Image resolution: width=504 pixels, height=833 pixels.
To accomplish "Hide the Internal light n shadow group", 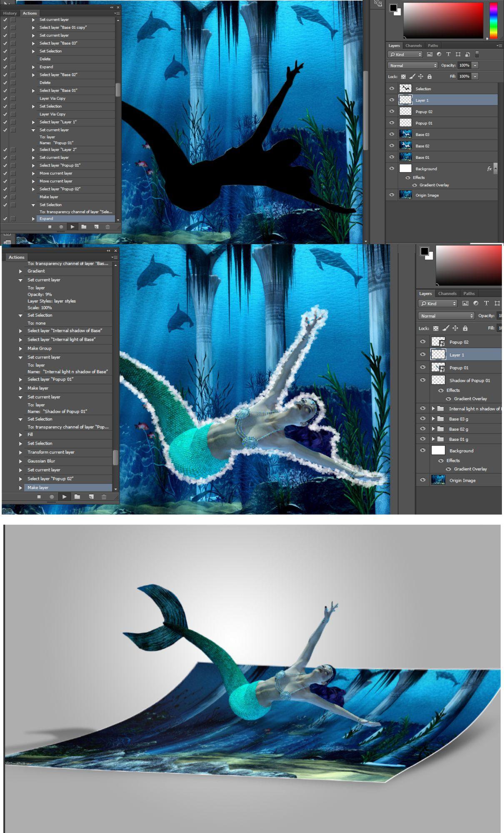I will coord(423,409).
